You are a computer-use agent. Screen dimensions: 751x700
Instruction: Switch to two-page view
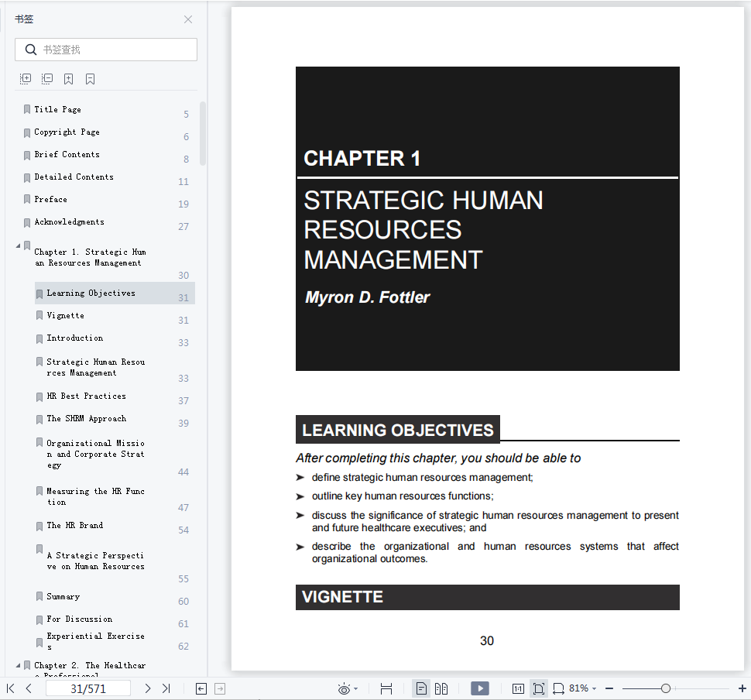coord(441,689)
